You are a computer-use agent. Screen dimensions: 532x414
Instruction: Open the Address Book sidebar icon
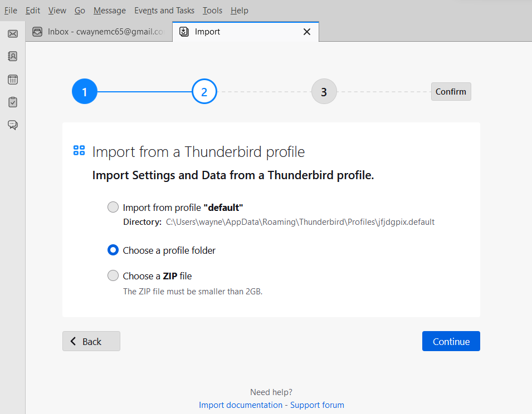point(13,56)
